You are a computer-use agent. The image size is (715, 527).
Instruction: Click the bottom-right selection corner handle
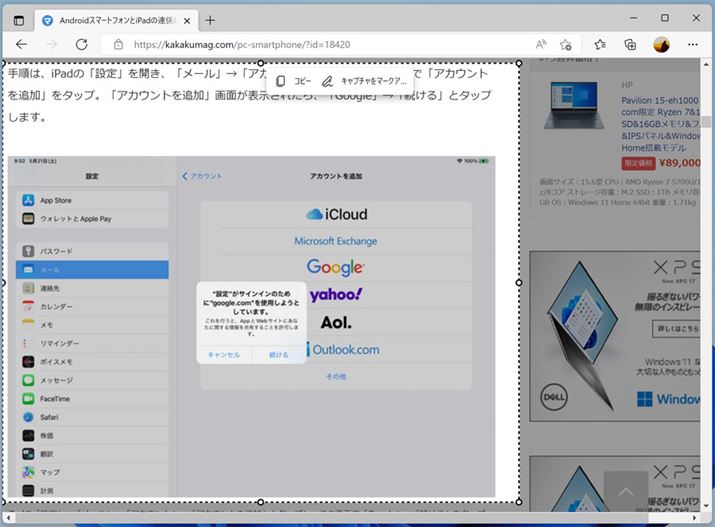(519, 502)
